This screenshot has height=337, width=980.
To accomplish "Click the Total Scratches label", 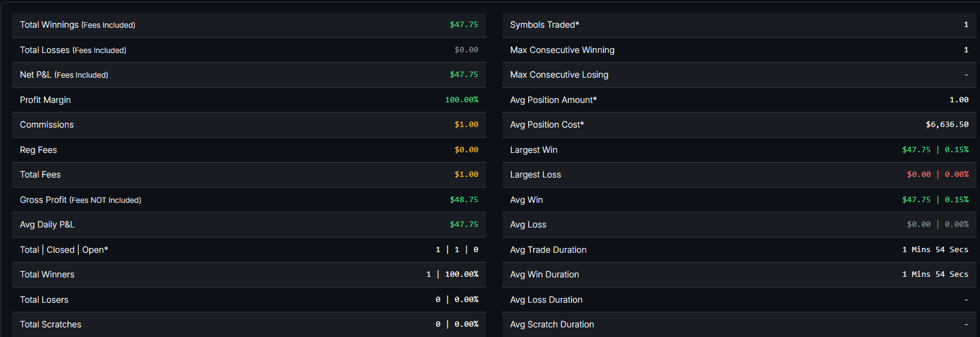I will [x=51, y=324].
